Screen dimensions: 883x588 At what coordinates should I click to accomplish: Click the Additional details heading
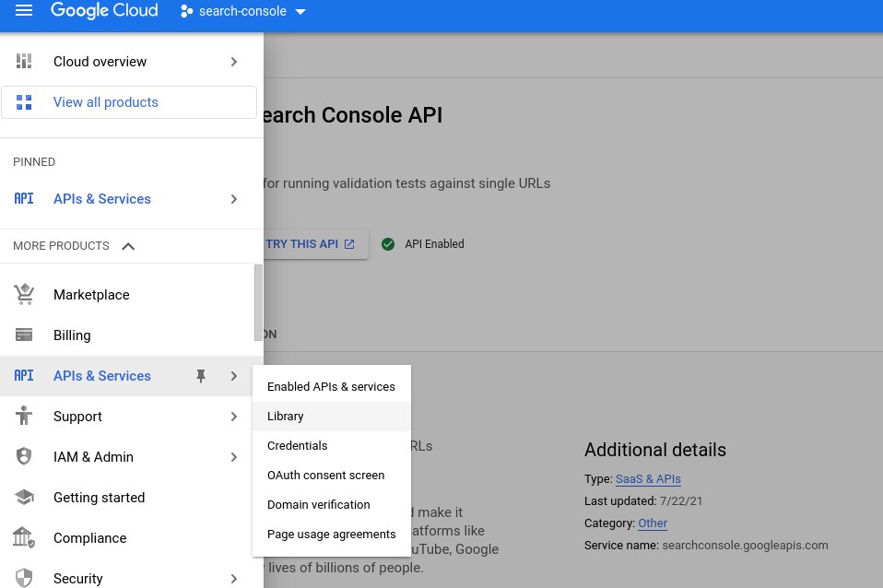pos(655,450)
